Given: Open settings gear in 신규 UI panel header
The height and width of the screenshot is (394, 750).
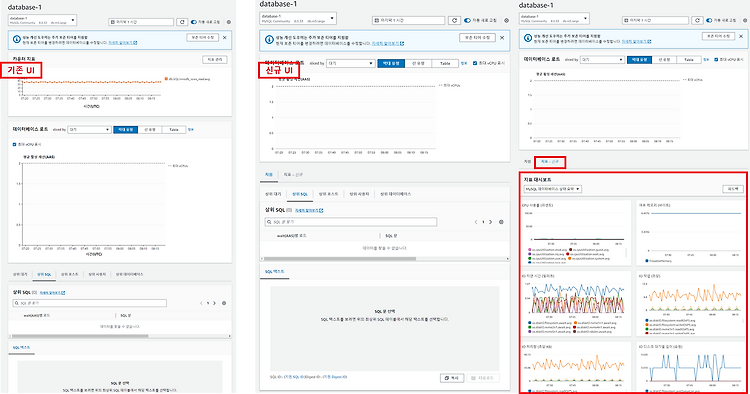Looking at the screenshot, I should pyautogui.click(x=507, y=21).
